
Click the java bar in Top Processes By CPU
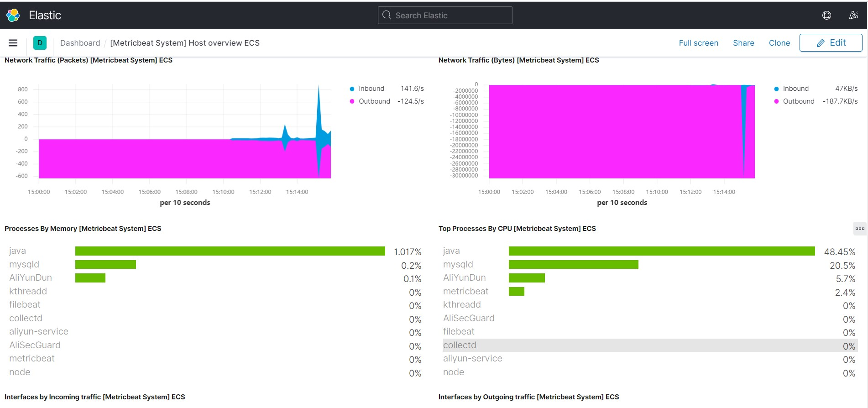(662, 251)
